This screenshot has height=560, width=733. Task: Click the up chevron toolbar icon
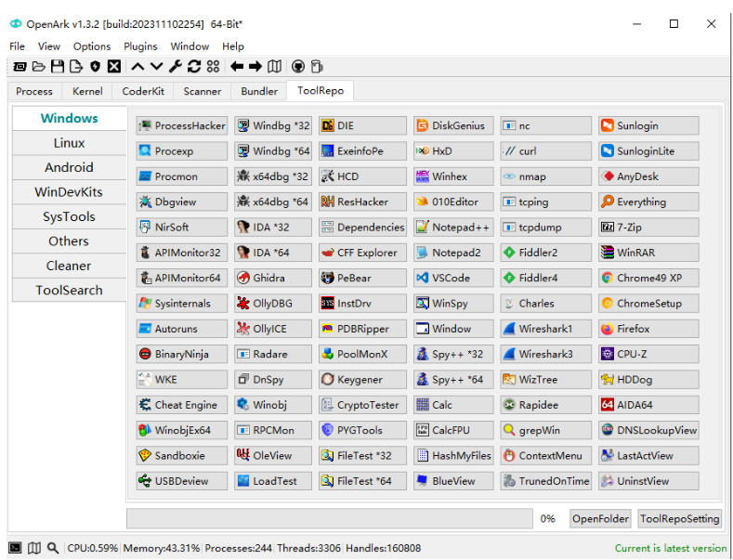point(137,67)
